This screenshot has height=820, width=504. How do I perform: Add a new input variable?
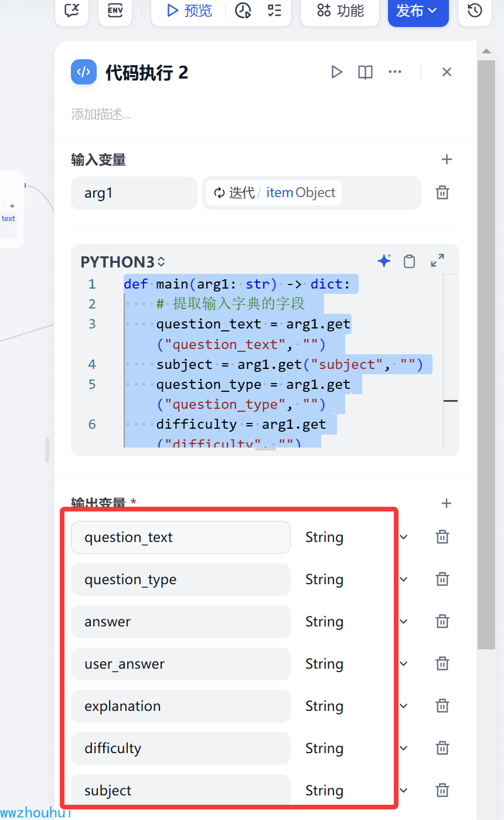coord(447,160)
